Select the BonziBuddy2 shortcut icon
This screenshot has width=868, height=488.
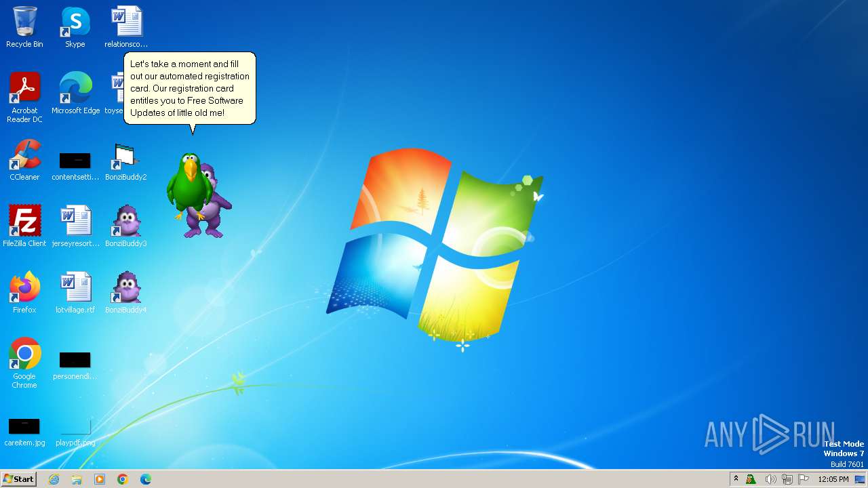pos(126,161)
